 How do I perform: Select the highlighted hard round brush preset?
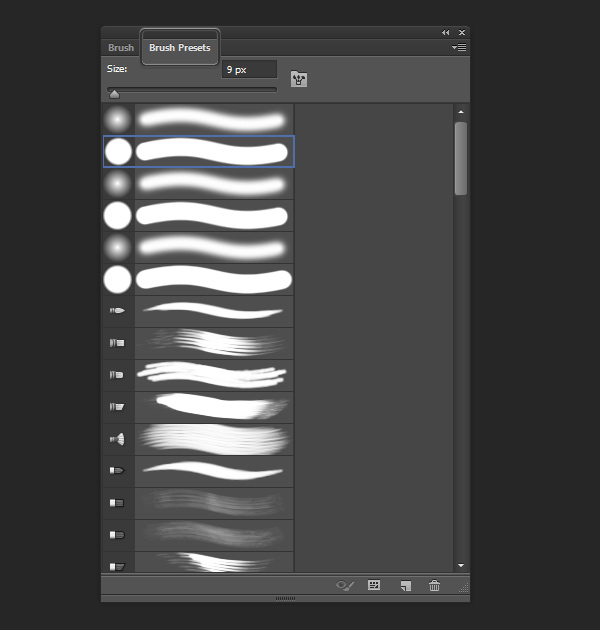point(199,151)
